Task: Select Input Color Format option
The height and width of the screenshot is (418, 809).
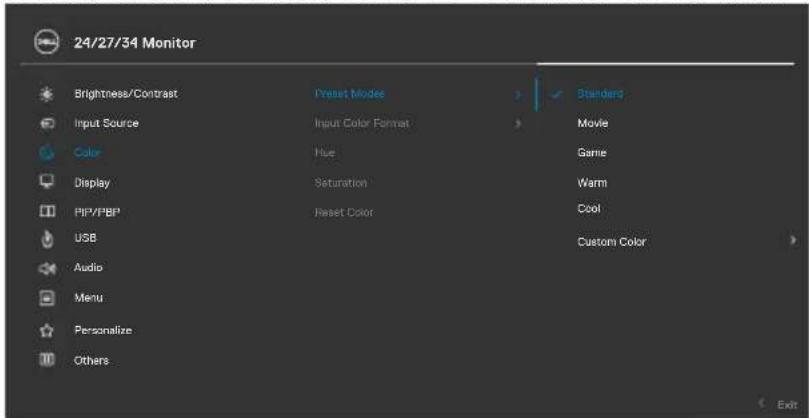Action: tap(362, 123)
